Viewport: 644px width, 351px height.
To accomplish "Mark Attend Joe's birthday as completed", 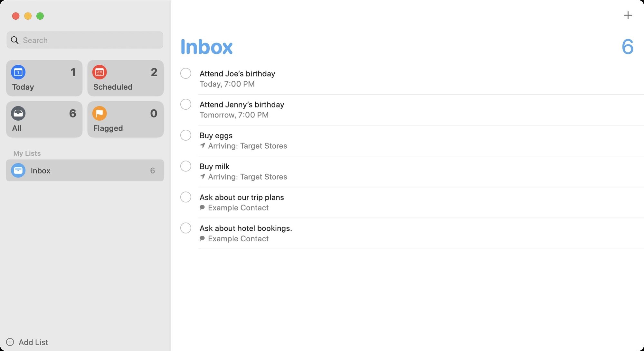I will tap(185, 73).
